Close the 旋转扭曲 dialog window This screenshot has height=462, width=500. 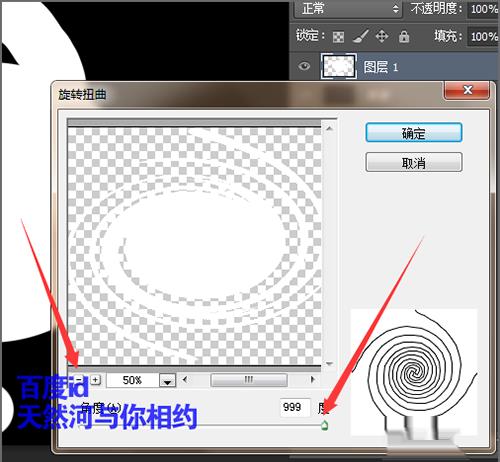(467, 90)
